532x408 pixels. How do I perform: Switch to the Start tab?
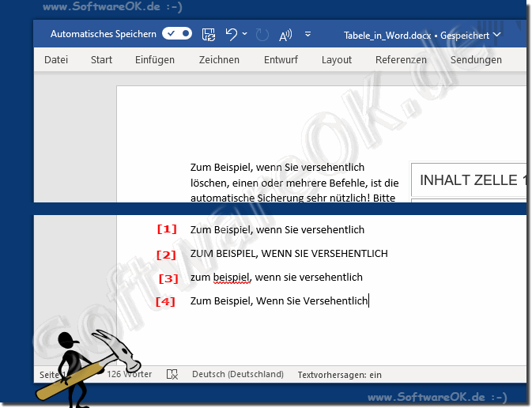pyautogui.click(x=101, y=60)
